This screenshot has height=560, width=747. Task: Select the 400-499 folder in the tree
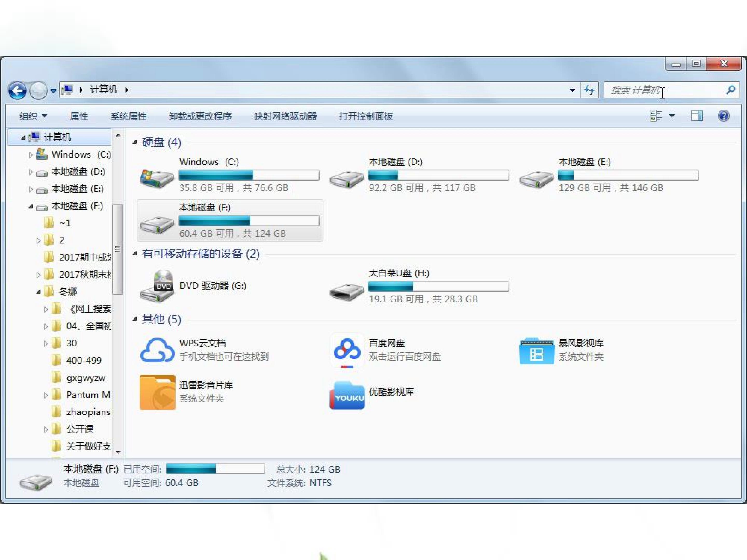tap(84, 361)
